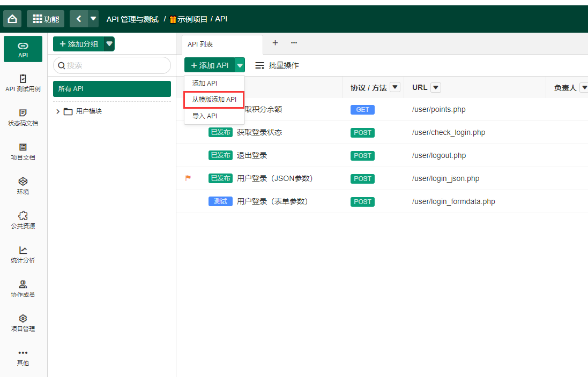Switch to the API 列表 tab

click(200, 44)
